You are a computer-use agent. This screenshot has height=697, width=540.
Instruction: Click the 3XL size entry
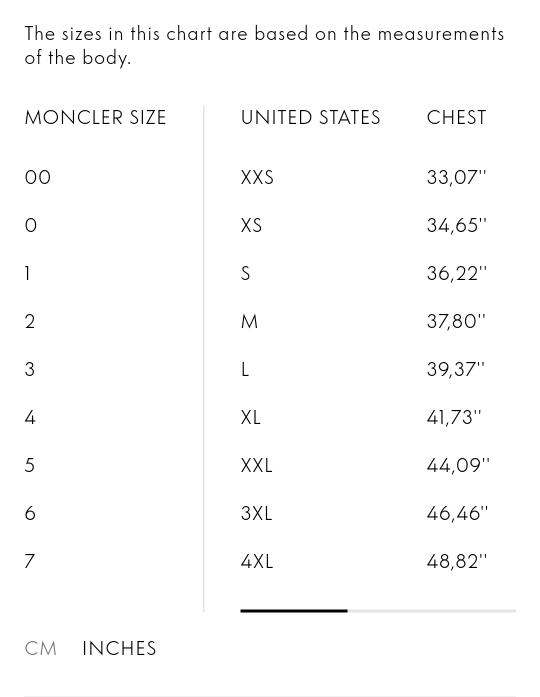pyautogui.click(x=256, y=513)
